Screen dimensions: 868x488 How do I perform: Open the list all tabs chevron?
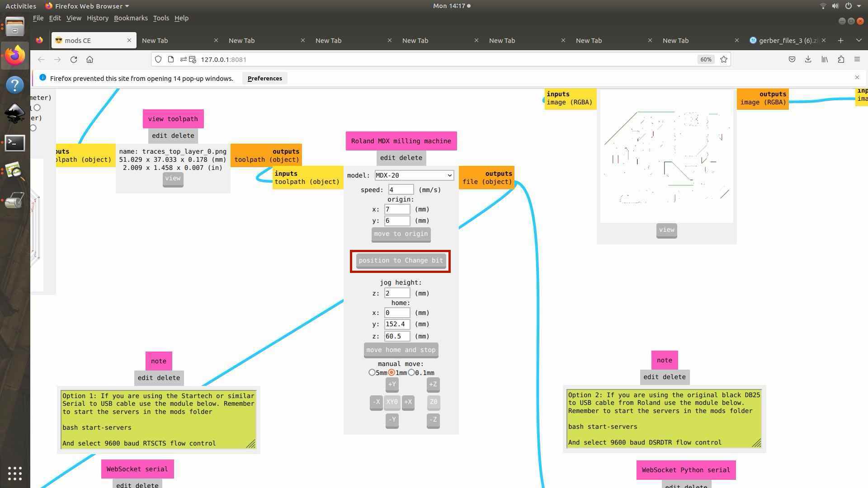click(x=859, y=41)
